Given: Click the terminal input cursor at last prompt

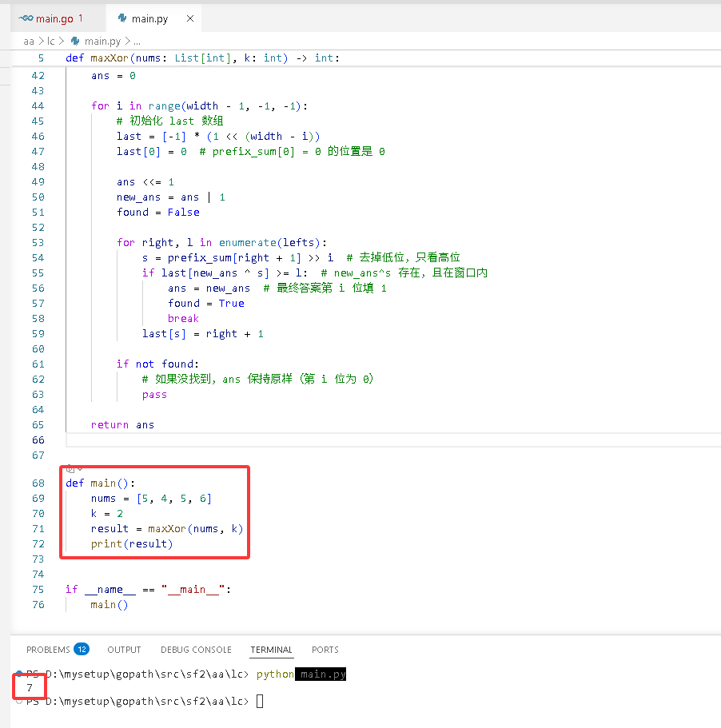Looking at the screenshot, I should [260, 701].
